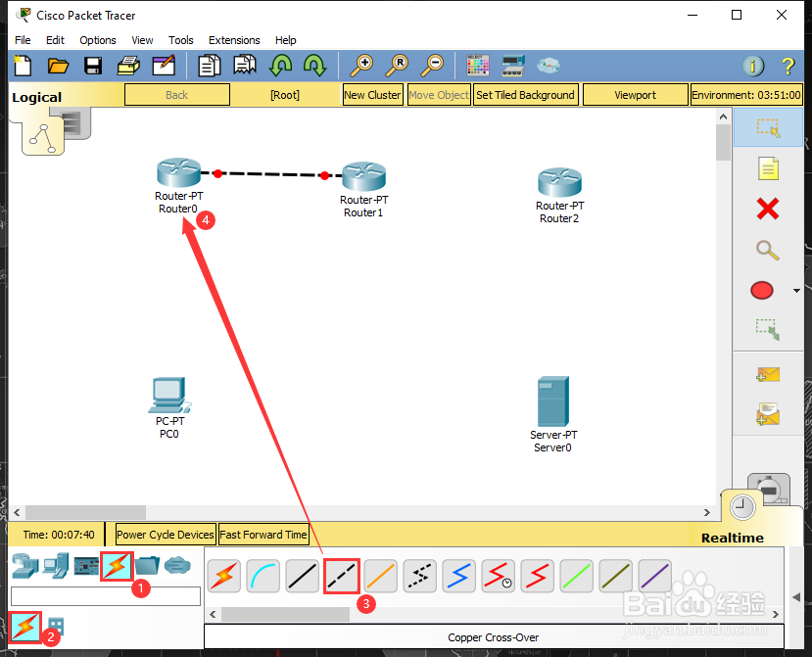Print the workspace with the printer icon
This screenshot has width=812, height=657.
pos(128,66)
